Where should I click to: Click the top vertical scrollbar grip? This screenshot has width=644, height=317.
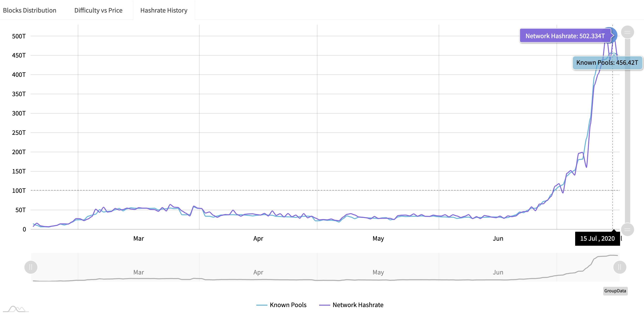pyautogui.click(x=627, y=32)
